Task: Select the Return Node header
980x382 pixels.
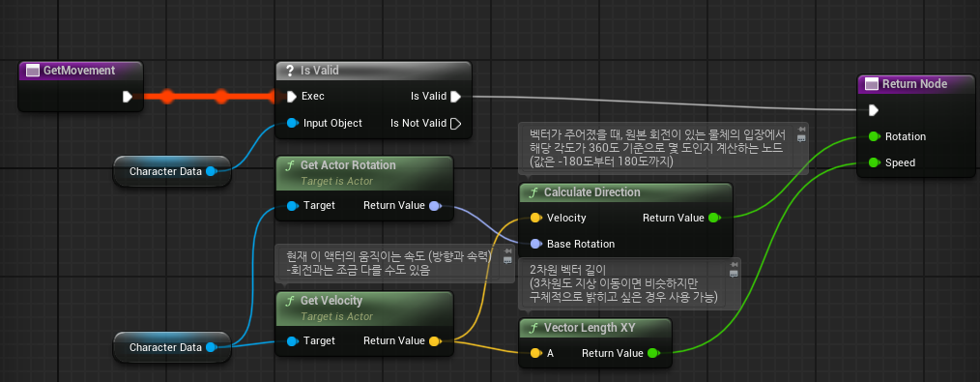Action: coord(915,84)
